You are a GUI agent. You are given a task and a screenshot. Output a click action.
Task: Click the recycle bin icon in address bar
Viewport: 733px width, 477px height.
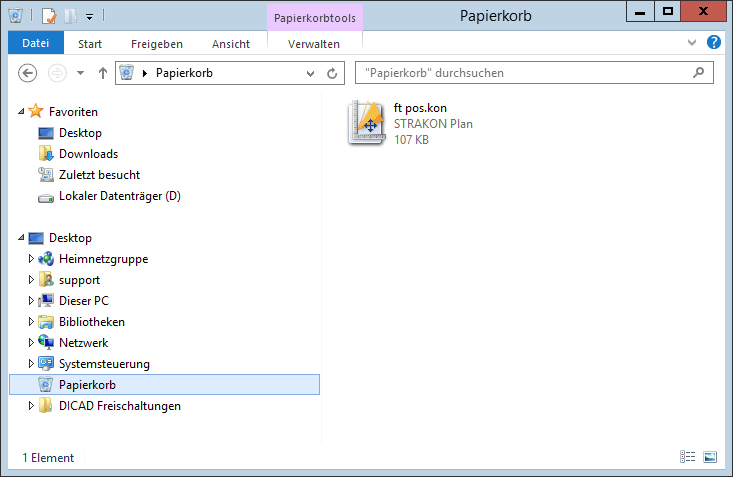127,73
